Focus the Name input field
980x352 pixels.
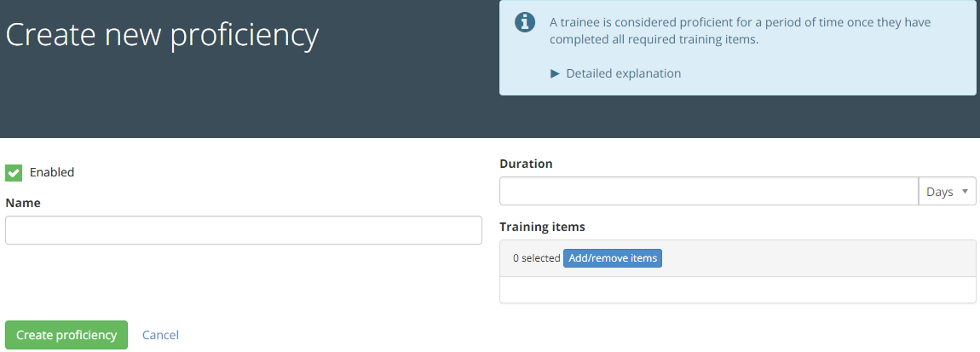click(244, 230)
